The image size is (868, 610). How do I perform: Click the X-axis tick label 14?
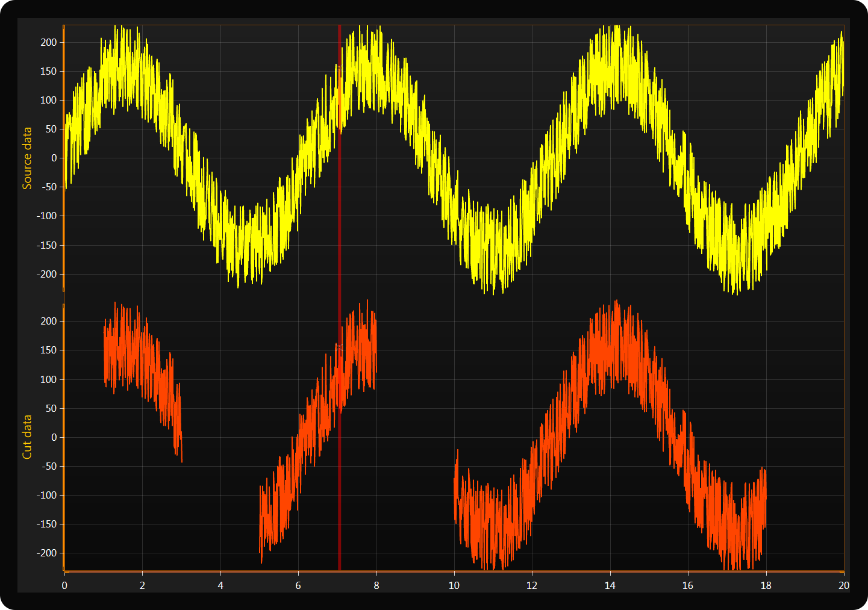610,586
